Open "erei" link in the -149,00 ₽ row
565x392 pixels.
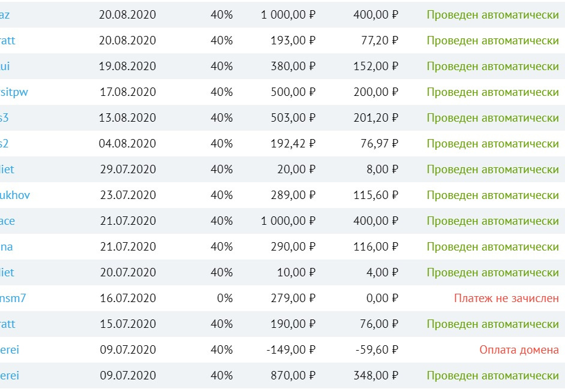10,350
